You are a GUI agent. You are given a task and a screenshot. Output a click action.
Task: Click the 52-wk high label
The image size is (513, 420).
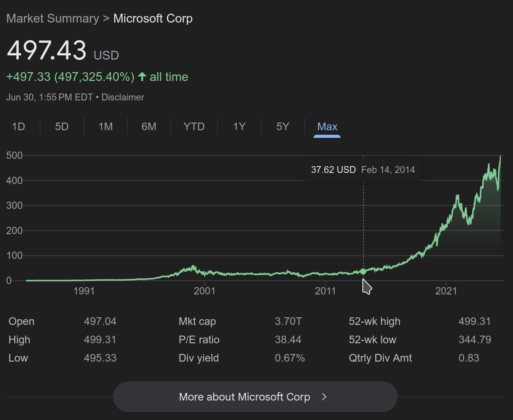click(375, 321)
